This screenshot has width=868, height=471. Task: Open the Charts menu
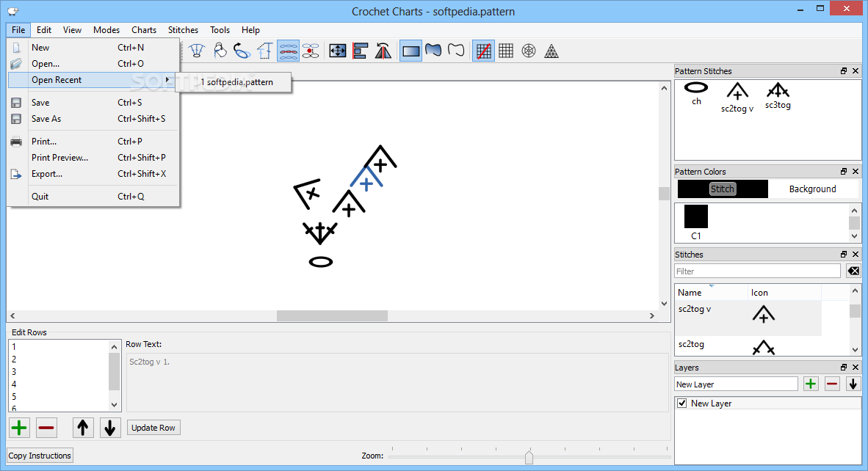tap(144, 30)
